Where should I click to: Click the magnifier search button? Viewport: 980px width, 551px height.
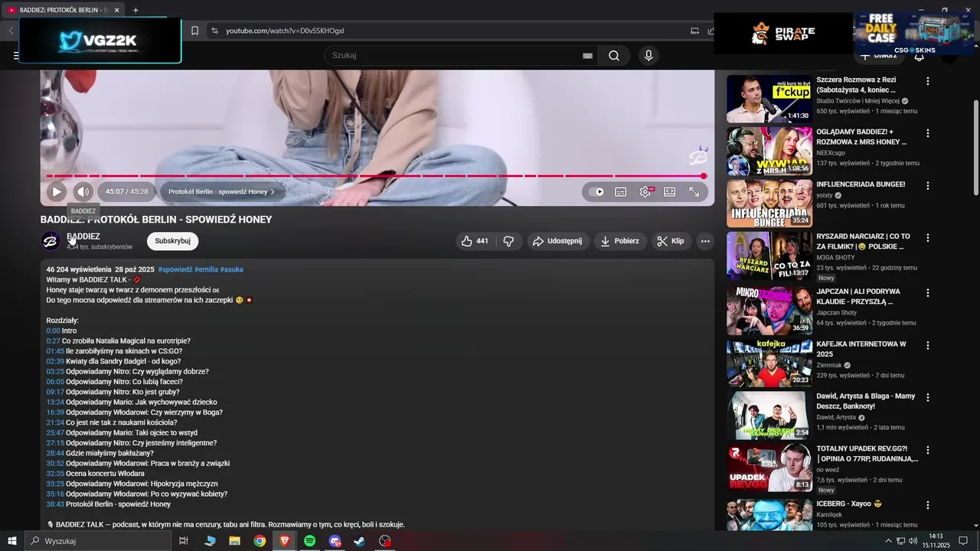(x=614, y=56)
